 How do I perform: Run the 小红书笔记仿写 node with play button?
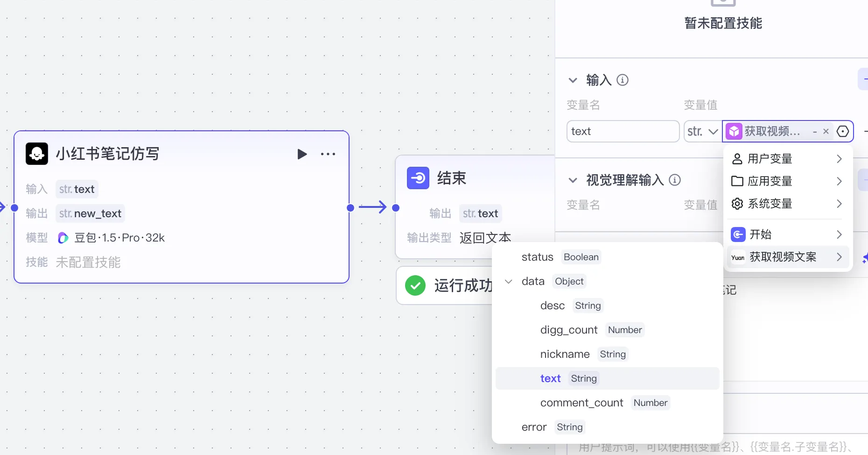302,154
